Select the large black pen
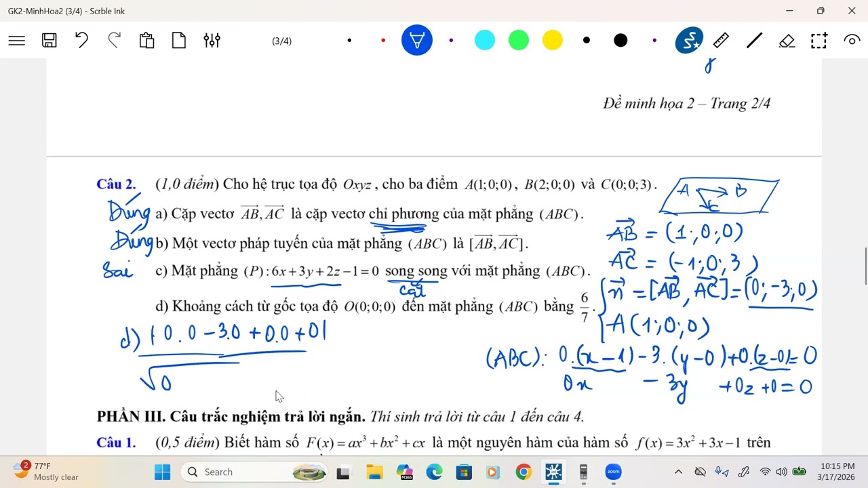 pyautogui.click(x=620, y=41)
